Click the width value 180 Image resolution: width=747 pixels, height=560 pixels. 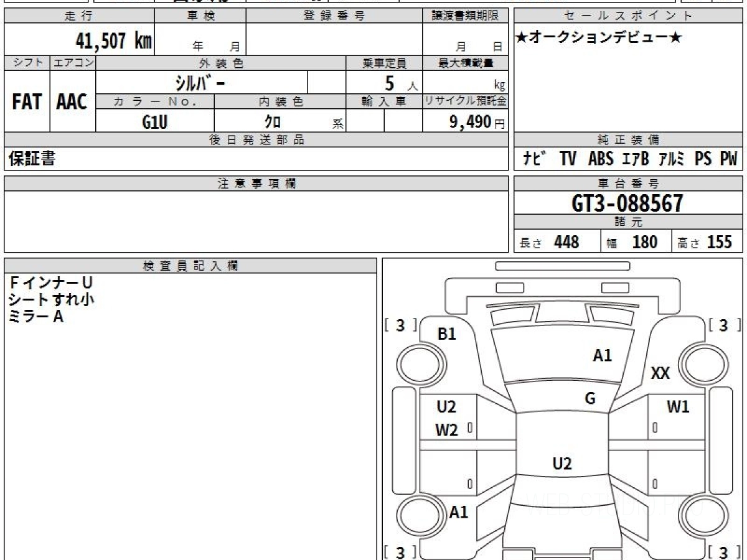(x=644, y=242)
